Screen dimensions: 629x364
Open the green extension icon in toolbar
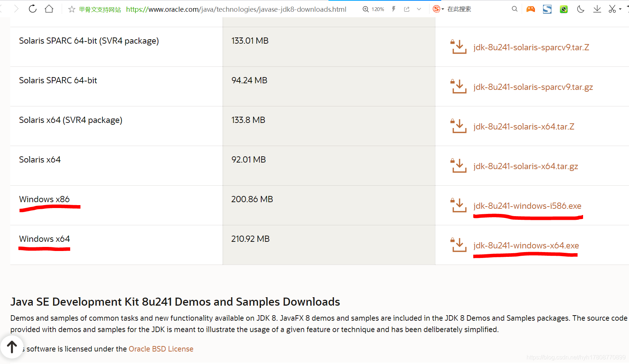pos(564,9)
